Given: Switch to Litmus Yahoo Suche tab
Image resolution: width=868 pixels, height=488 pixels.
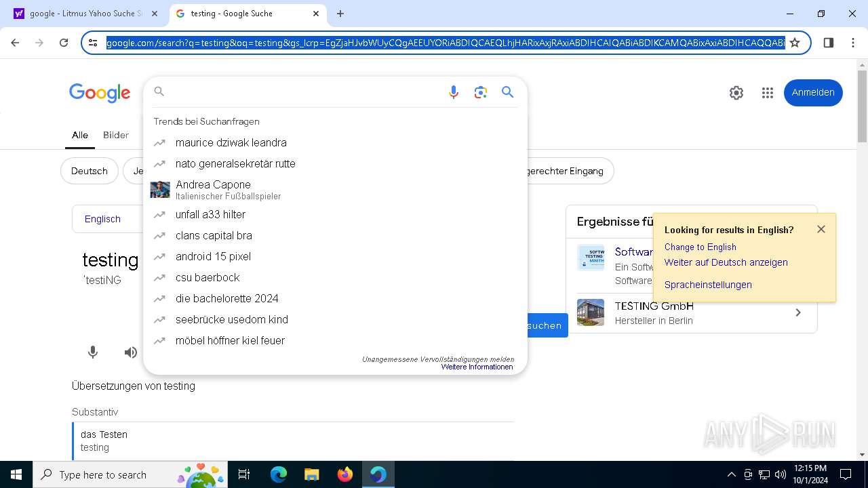Looking at the screenshot, I should (85, 14).
